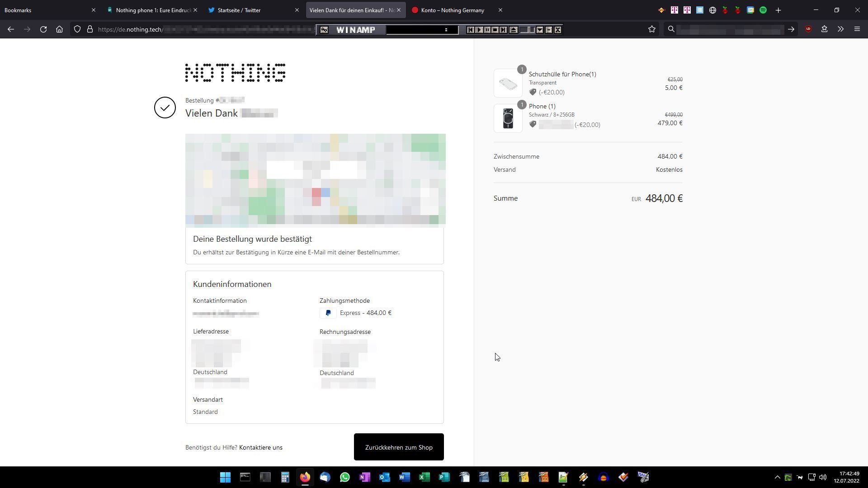This screenshot has height=488, width=868.
Task: Skip to next track in Winamp
Action: 503,30
